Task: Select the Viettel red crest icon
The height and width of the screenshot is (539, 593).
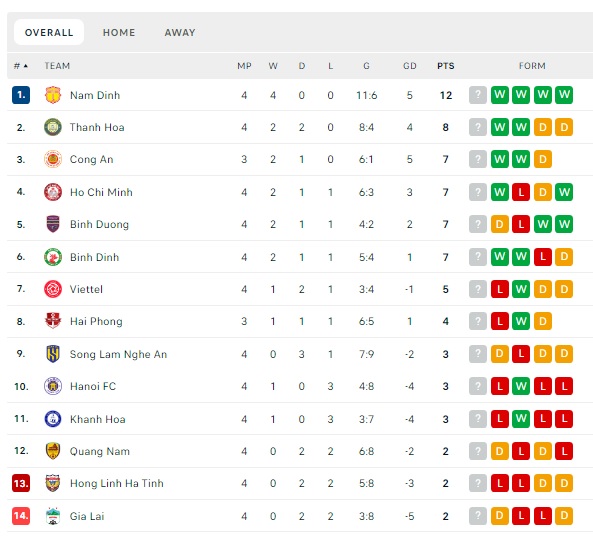Action: click(53, 289)
